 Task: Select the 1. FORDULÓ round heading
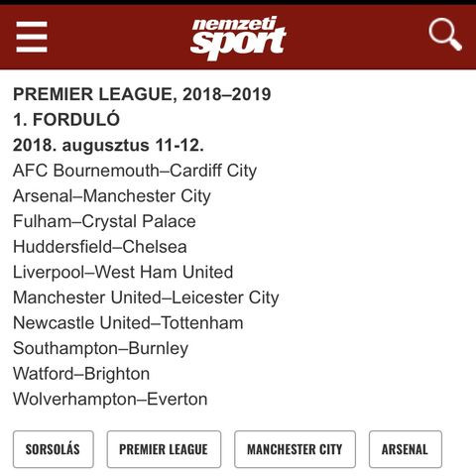[x=66, y=119]
